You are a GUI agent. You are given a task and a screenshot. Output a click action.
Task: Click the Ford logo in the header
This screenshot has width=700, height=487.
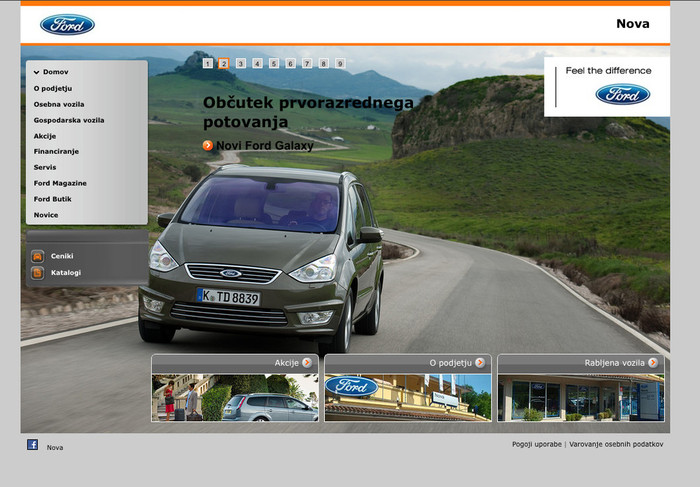click(x=67, y=25)
